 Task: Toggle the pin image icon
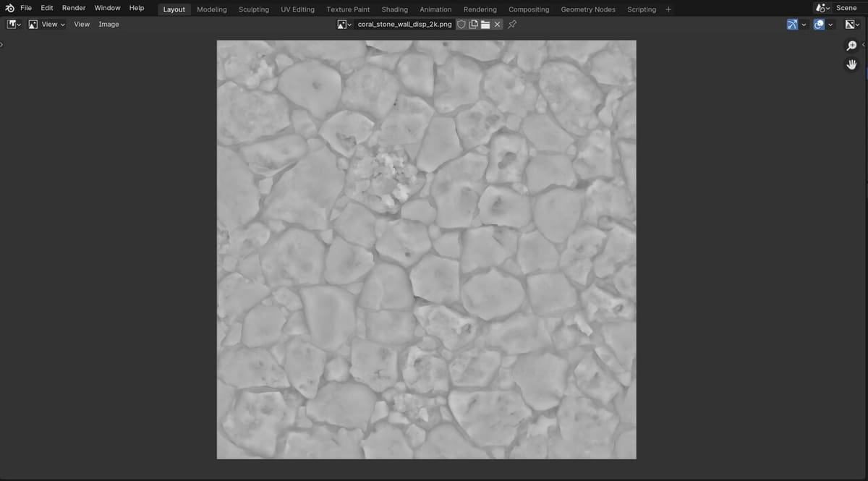(513, 24)
